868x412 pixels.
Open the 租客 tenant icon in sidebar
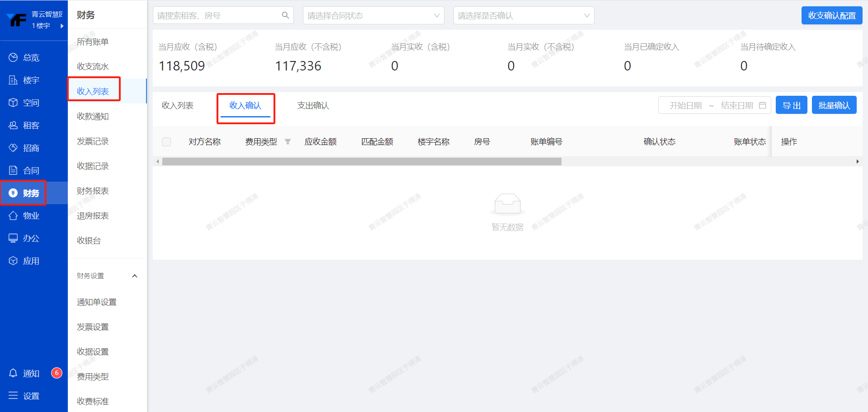13,125
